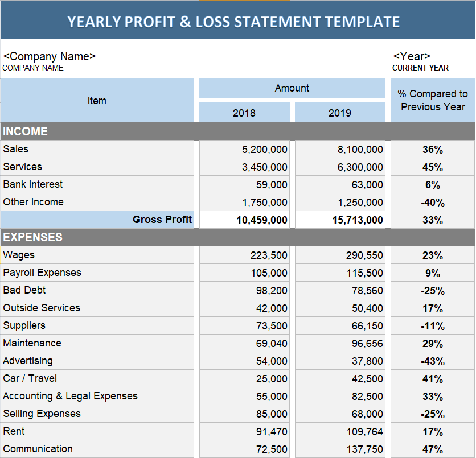Select the % Compared to Previous Year header
Viewport: 476px width, 458px height.
(432, 100)
